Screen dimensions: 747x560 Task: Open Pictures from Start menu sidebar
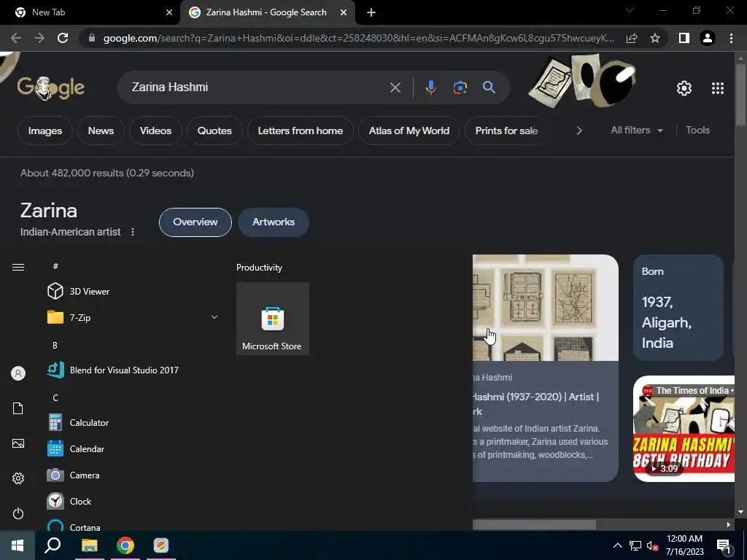pyautogui.click(x=18, y=443)
